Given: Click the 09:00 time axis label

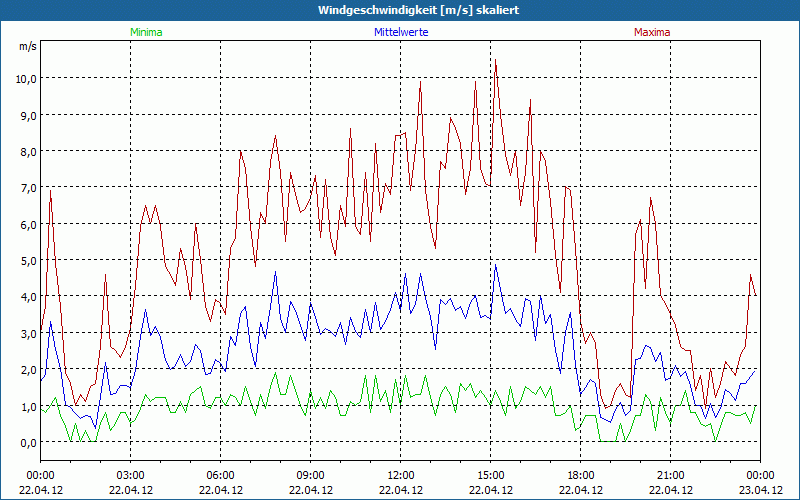Looking at the screenshot, I should tap(310, 476).
